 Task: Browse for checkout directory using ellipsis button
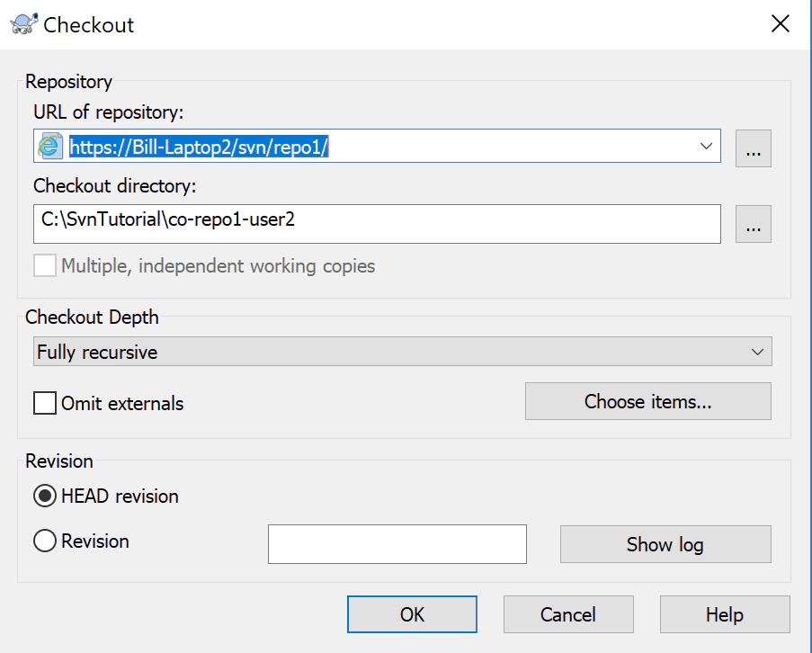(x=754, y=224)
